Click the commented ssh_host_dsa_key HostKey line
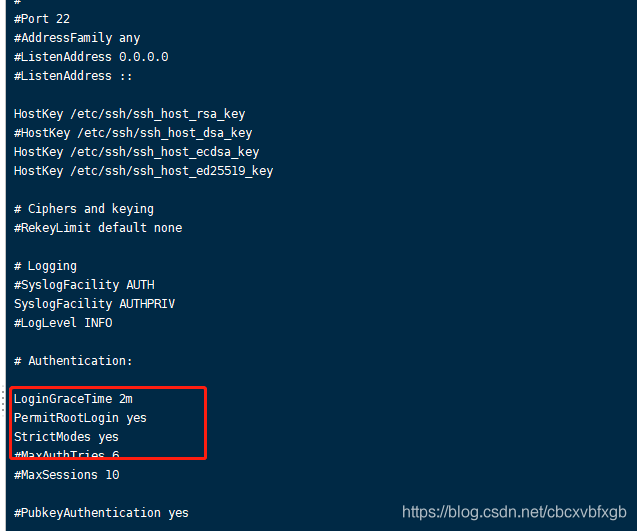 pyautogui.click(x=133, y=133)
